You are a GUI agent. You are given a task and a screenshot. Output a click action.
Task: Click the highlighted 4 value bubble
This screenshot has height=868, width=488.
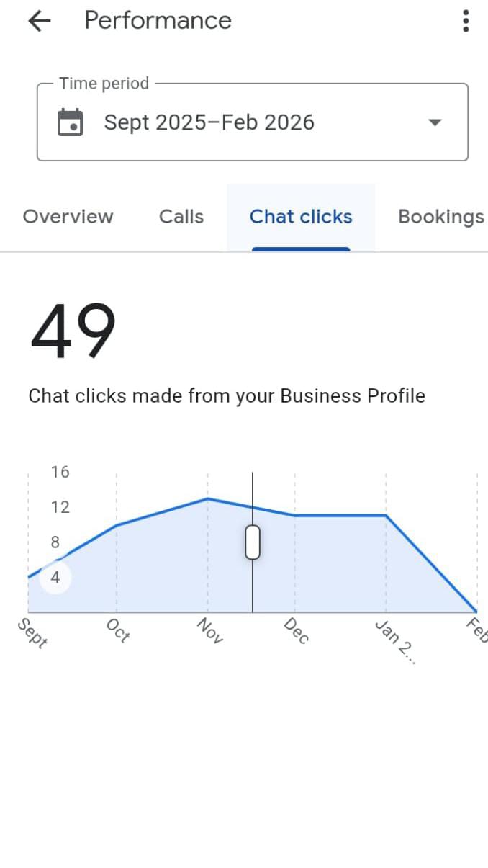click(55, 576)
